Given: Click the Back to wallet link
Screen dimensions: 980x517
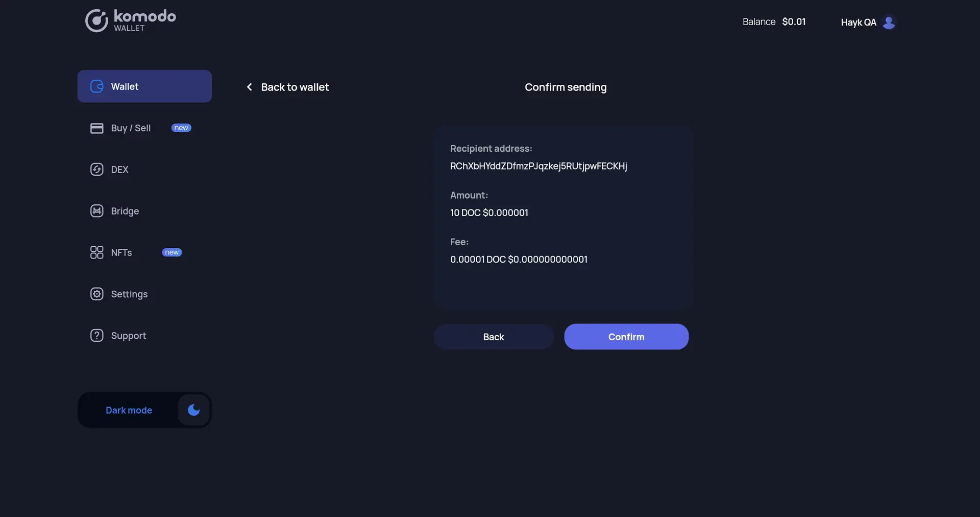Looking at the screenshot, I should [295, 87].
